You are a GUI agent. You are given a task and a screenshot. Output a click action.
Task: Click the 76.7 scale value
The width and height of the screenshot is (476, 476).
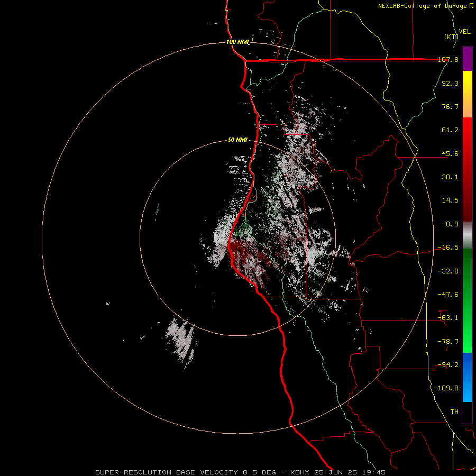(x=450, y=106)
